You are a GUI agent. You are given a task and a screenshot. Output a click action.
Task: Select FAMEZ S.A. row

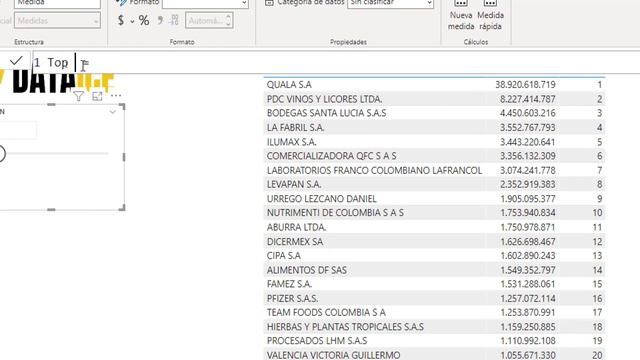(434, 284)
